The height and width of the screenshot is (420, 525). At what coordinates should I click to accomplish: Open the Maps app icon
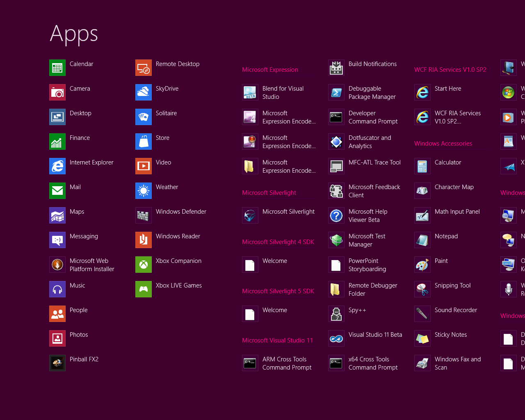pyautogui.click(x=57, y=215)
